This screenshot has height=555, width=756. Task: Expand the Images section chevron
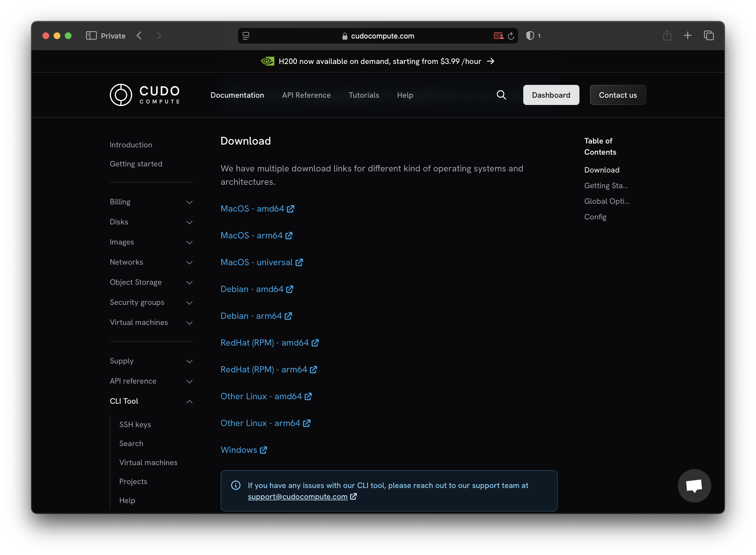point(189,243)
